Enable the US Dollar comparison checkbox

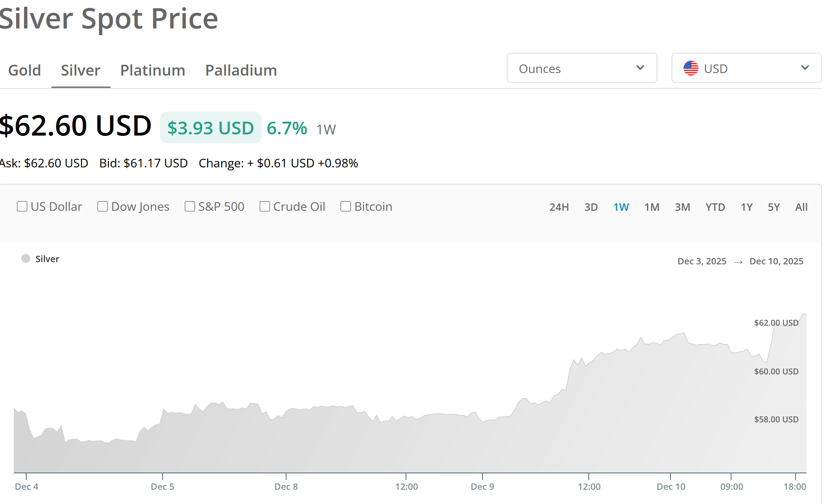[22, 206]
